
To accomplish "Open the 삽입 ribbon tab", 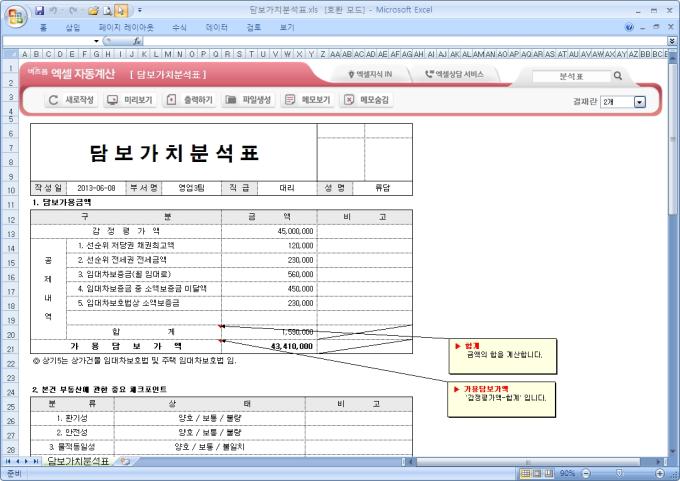I will pyautogui.click(x=73, y=28).
